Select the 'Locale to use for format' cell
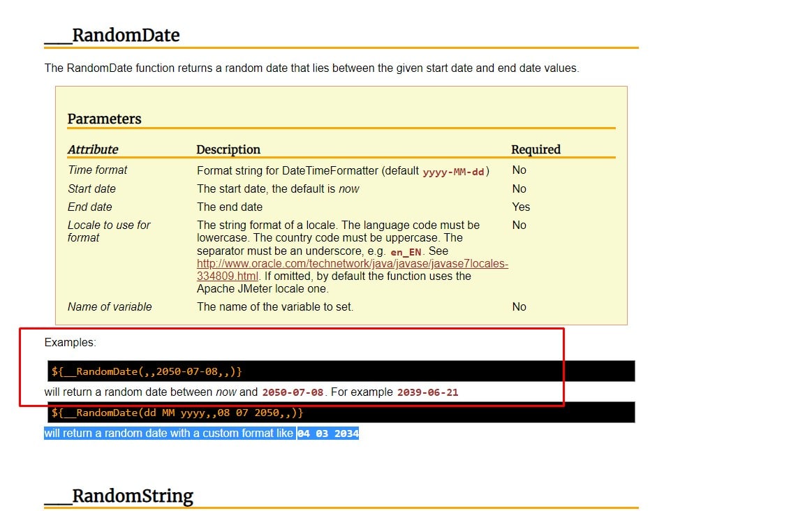The height and width of the screenshot is (511, 812). pyautogui.click(x=109, y=232)
